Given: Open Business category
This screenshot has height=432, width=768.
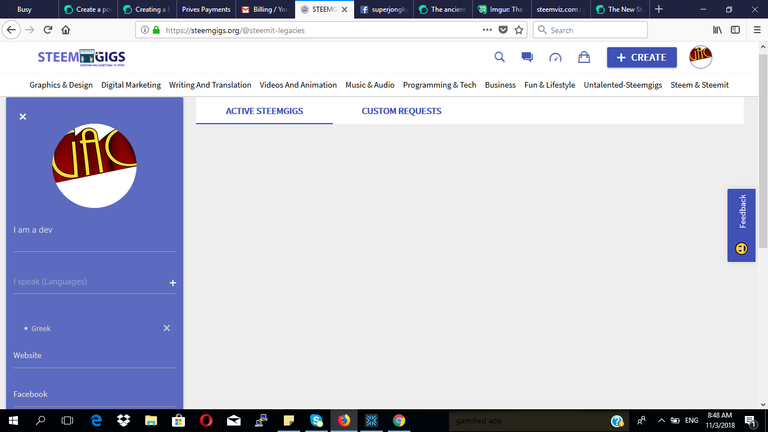Looking at the screenshot, I should coord(500,85).
